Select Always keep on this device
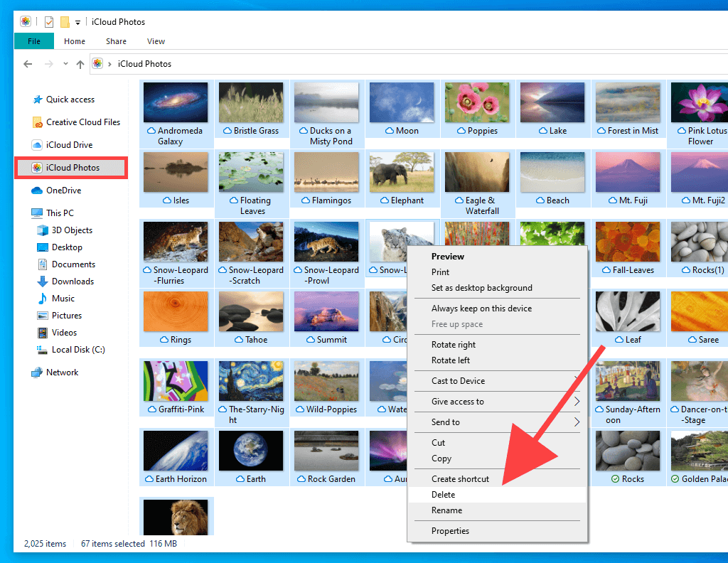The image size is (728, 563). click(481, 309)
